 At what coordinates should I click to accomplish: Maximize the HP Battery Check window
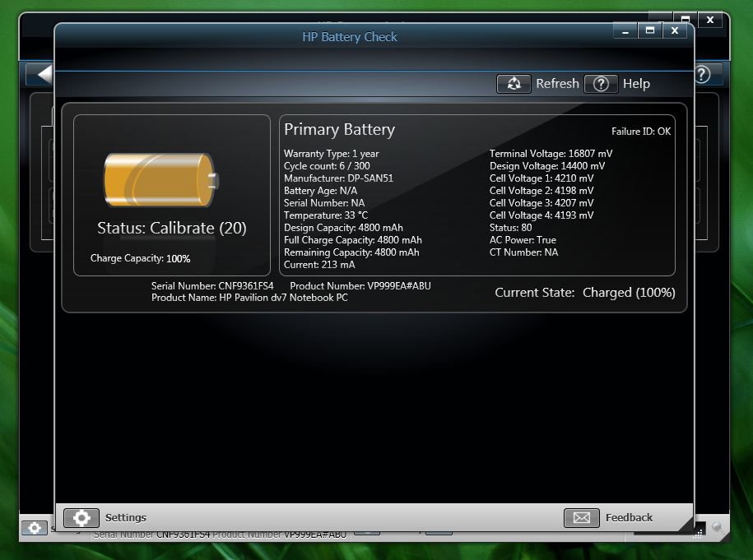[650, 30]
